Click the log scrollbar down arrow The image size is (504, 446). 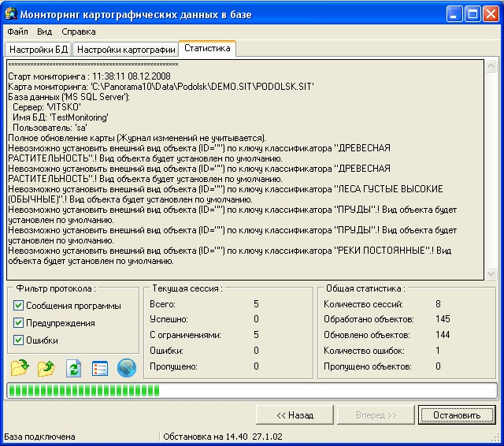(492, 273)
